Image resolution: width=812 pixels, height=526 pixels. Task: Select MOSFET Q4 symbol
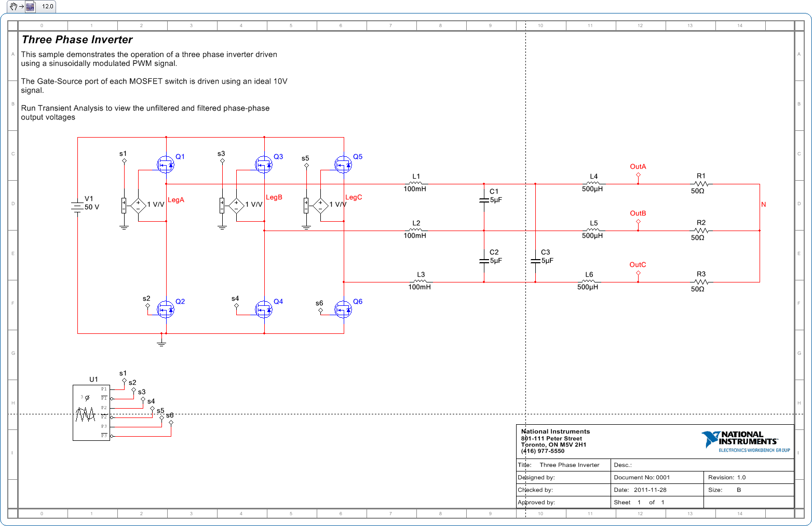(264, 309)
